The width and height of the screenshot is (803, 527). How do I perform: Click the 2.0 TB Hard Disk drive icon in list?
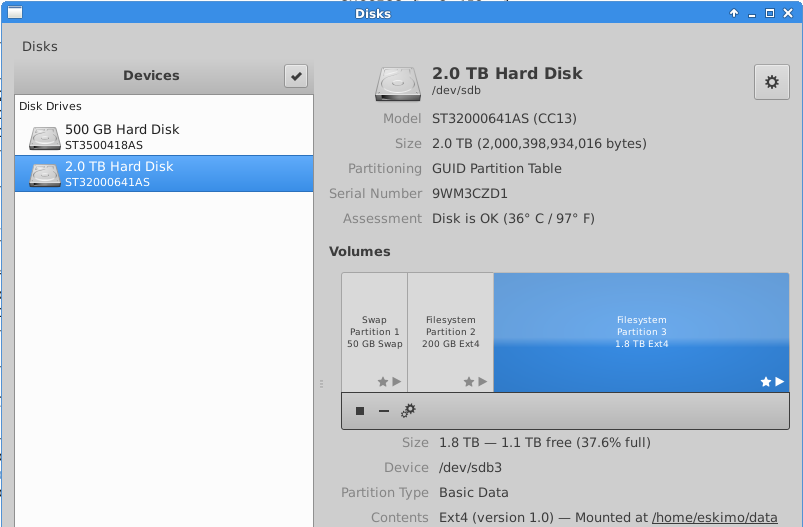(x=45, y=174)
